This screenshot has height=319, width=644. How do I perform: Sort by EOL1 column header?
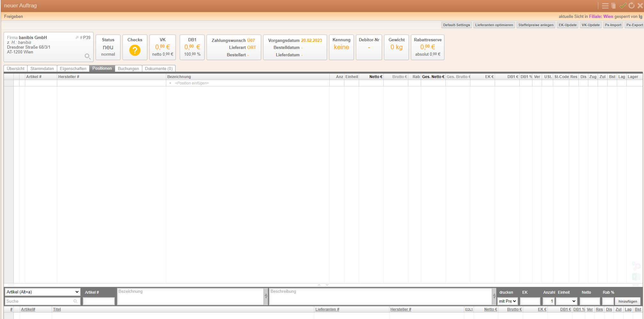469,309
